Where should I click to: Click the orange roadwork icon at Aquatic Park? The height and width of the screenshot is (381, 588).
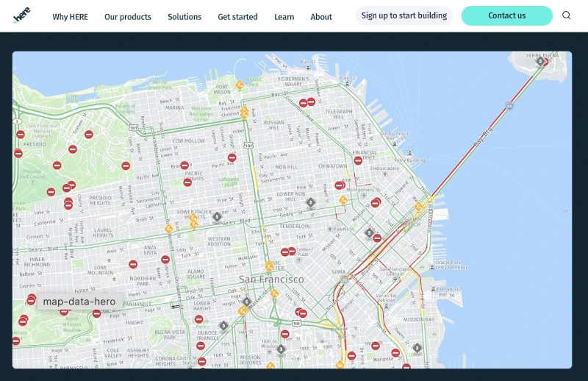(x=240, y=85)
